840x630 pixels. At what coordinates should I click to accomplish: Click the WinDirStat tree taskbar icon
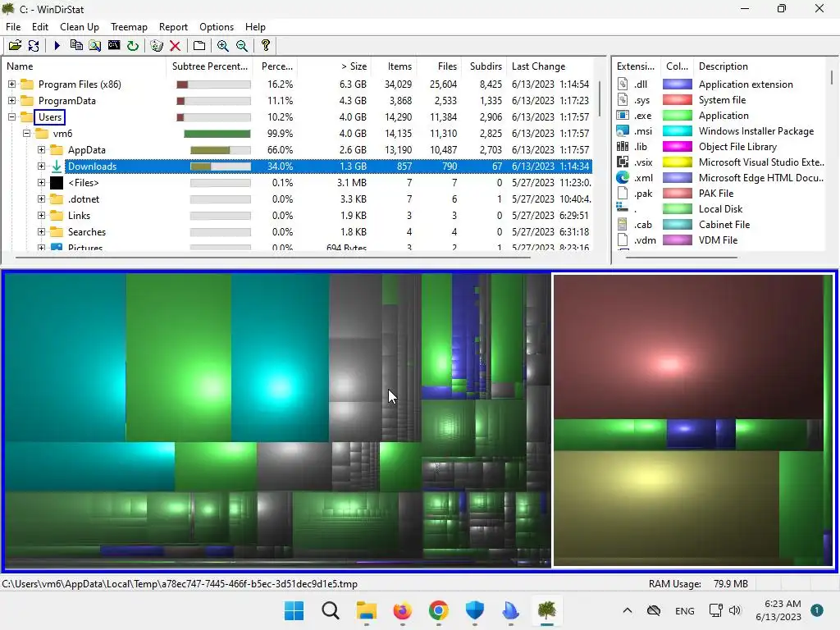click(546, 610)
